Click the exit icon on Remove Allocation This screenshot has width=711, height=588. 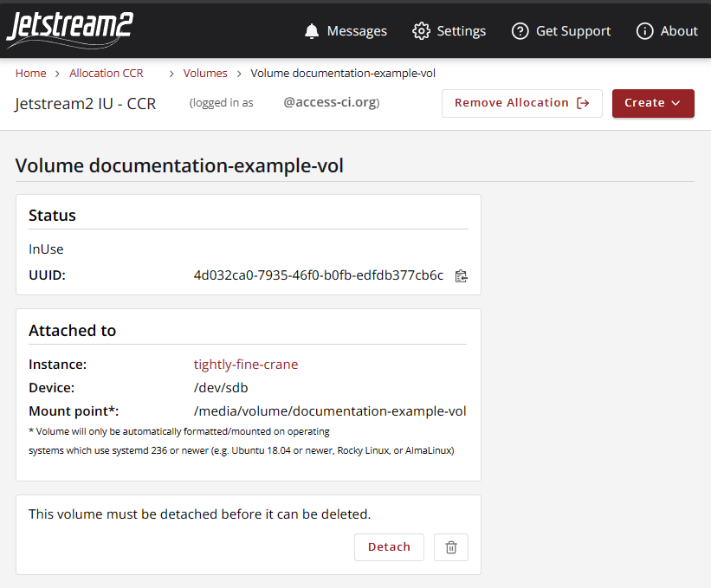(x=581, y=102)
